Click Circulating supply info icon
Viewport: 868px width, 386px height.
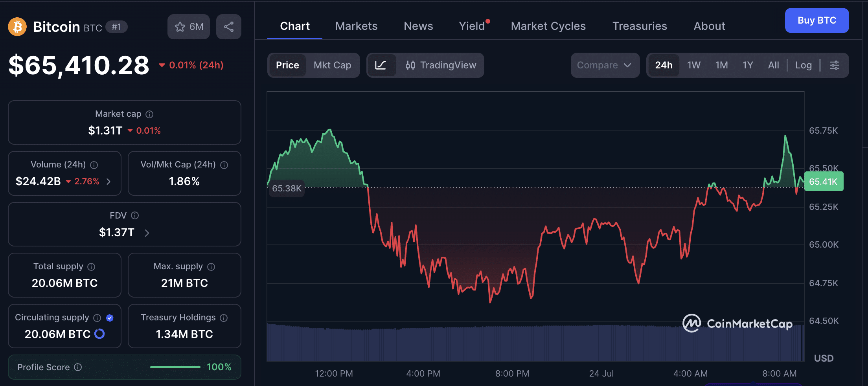click(x=97, y=318)
